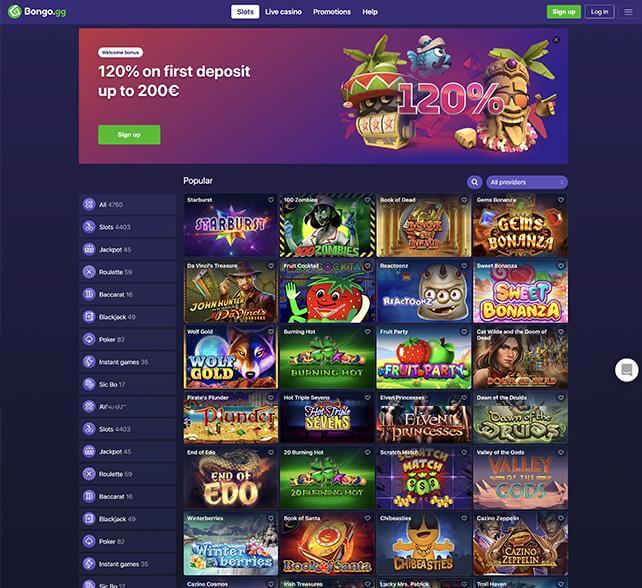This screenshot has width=642, height=588.
Task: Click the Sign up button on banner
Action: pos(129,135)
